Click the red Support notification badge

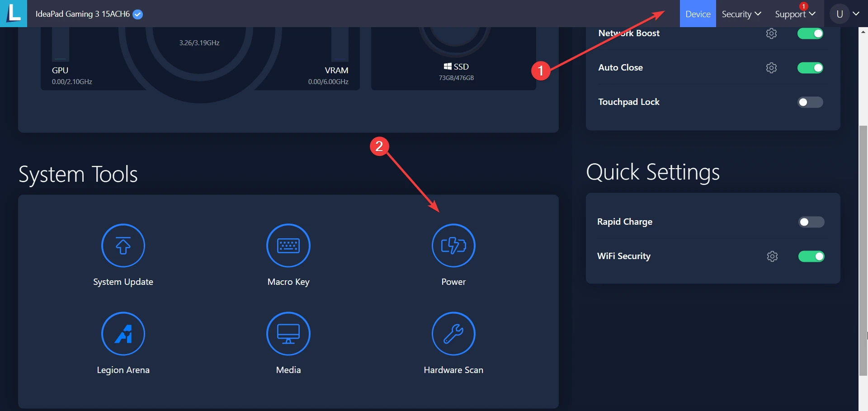click(803, 6)
